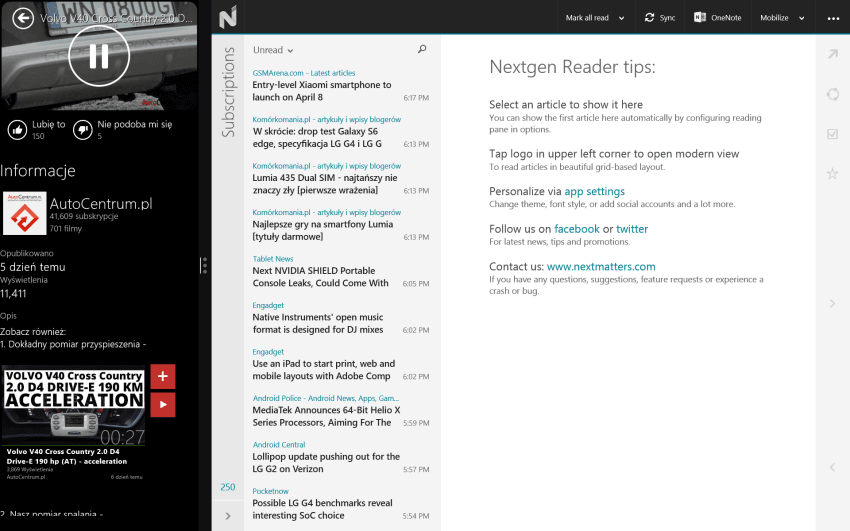
Task: Open the app settings link
Action: pos(594,191)
